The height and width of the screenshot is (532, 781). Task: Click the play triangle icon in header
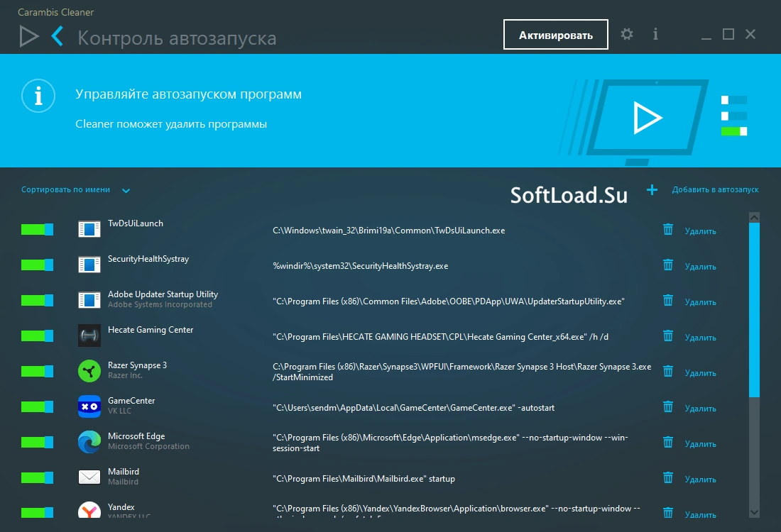click(x=29, y=37)
